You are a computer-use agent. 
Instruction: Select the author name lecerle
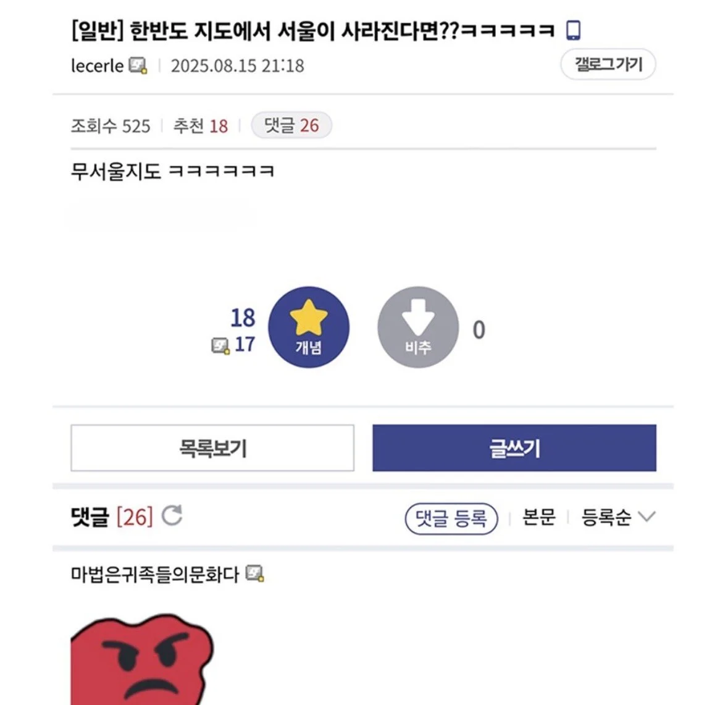96,65
